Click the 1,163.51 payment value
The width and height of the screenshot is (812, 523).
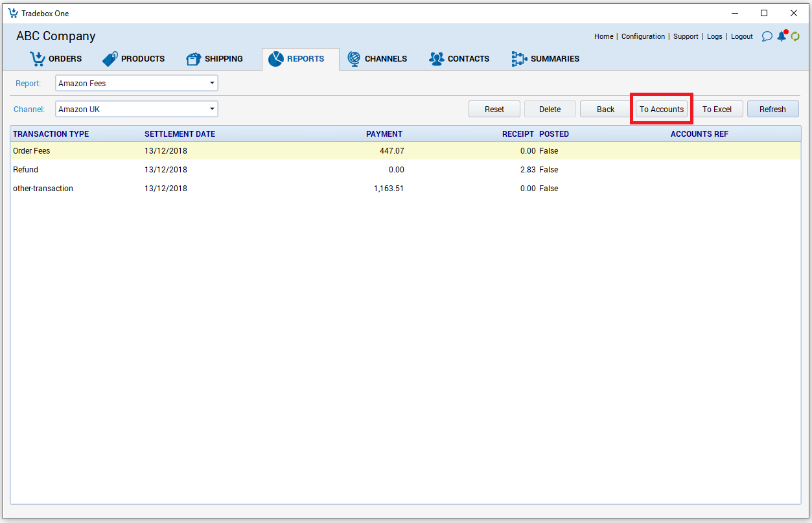pos(389,189)
